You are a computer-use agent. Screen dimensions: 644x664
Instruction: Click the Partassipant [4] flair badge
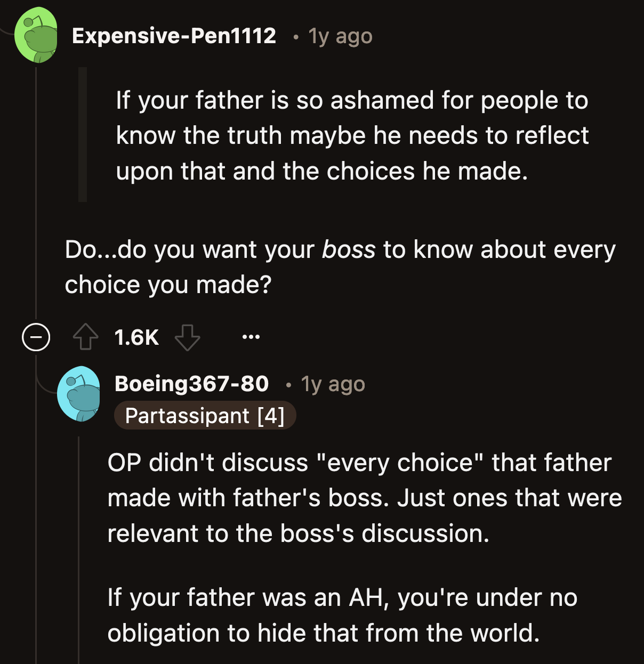click(x=205, y=416)
